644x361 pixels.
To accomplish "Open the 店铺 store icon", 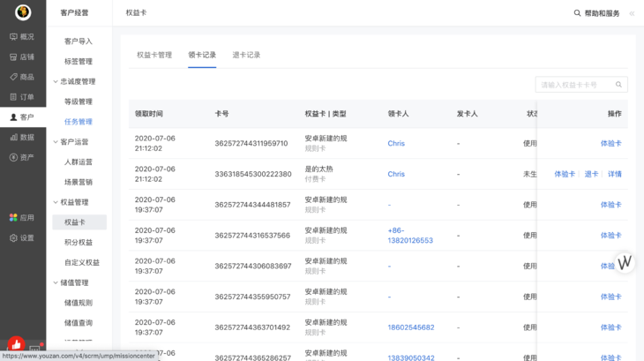I will pos(13,57).
